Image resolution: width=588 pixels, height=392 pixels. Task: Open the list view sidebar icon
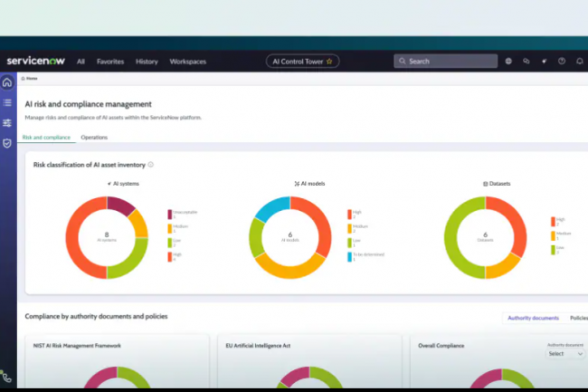click(x=7, y=103)
